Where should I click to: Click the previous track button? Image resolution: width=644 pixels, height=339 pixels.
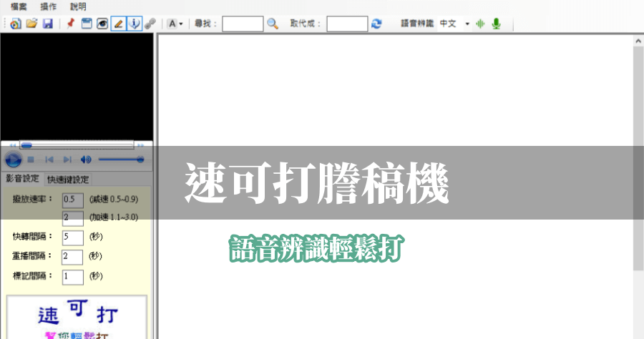[x=49, y=159]
